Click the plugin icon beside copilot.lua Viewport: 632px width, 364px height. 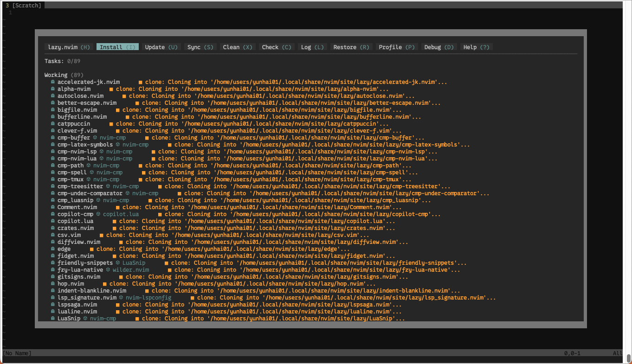click(53, 221)
